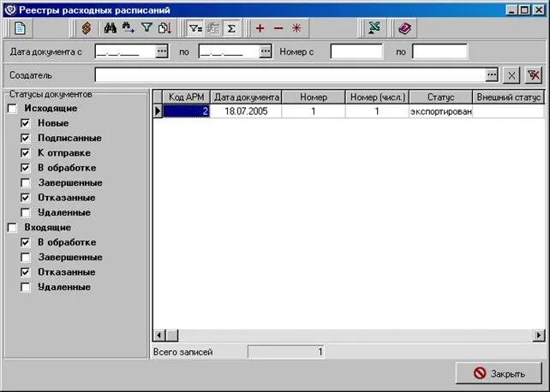Click the Номер (числ.) column header
The image size is (550, 392).
pyautogui.click(x=378, y=97)
